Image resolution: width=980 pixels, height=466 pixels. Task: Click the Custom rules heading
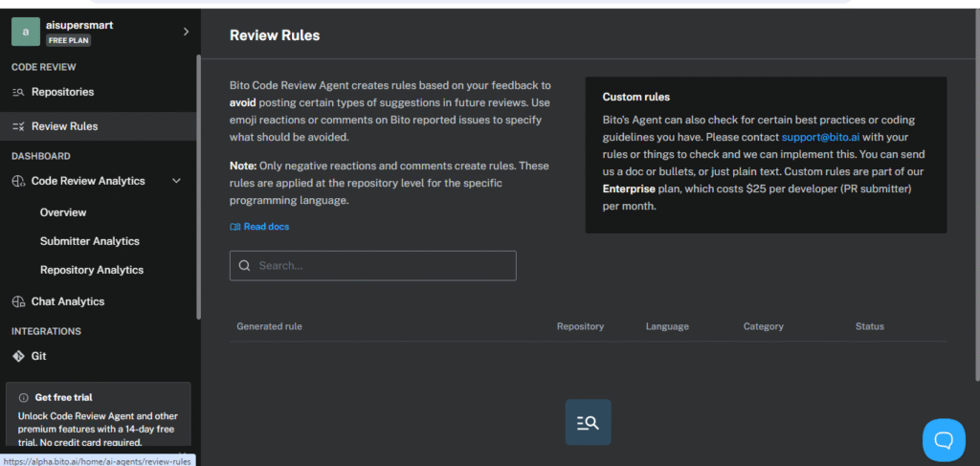coord(636,97)
